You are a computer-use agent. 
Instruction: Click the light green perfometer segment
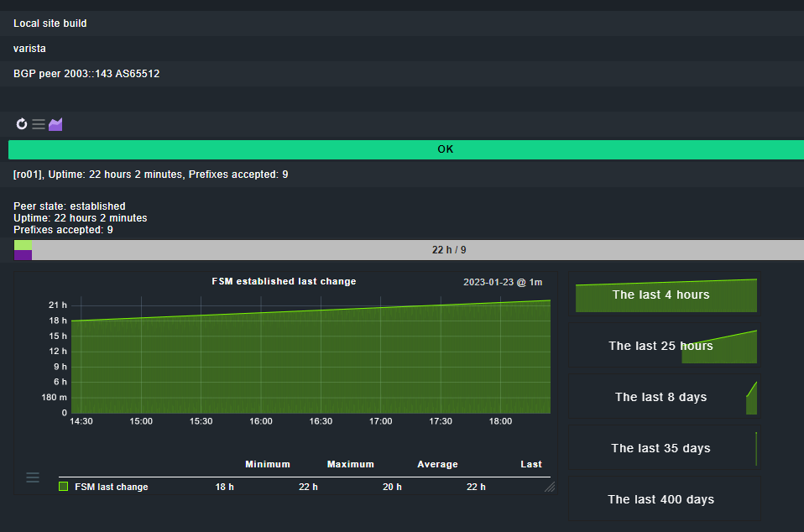(x=23, y=245)
